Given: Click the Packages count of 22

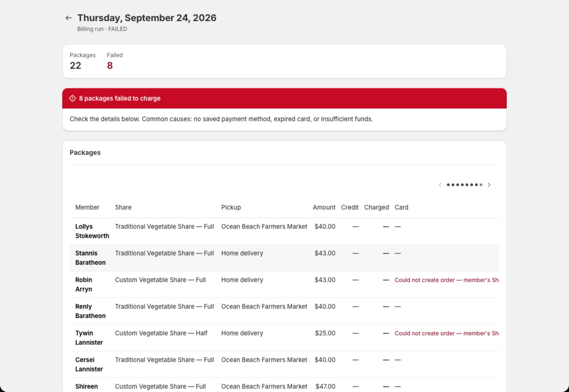Looking at the screenshot, I should tap(75, 65).
